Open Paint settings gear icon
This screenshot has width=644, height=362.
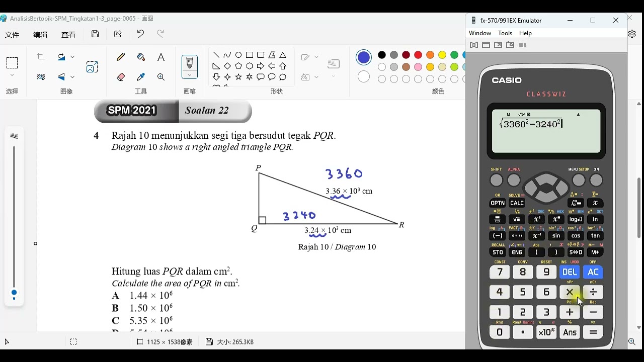coord(632,34)
